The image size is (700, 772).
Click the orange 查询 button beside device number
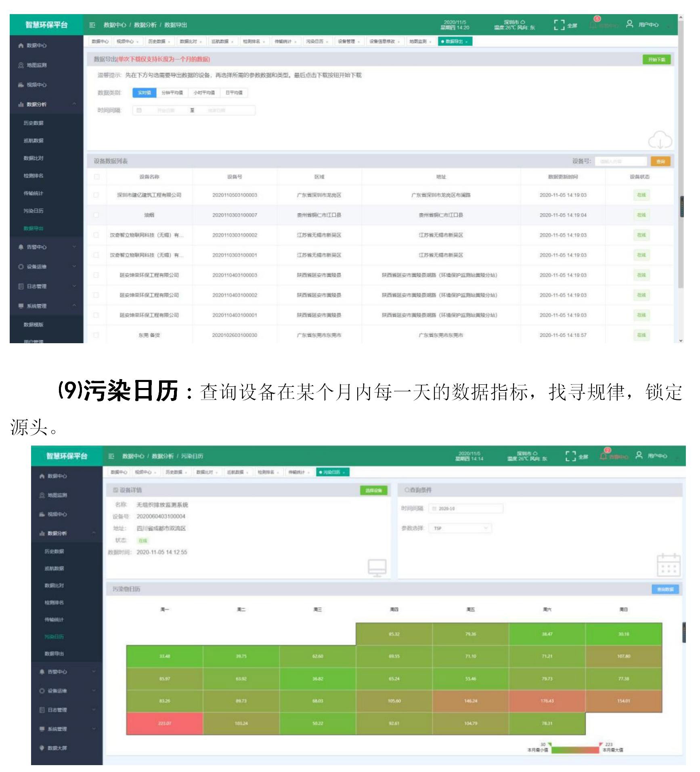660,162
